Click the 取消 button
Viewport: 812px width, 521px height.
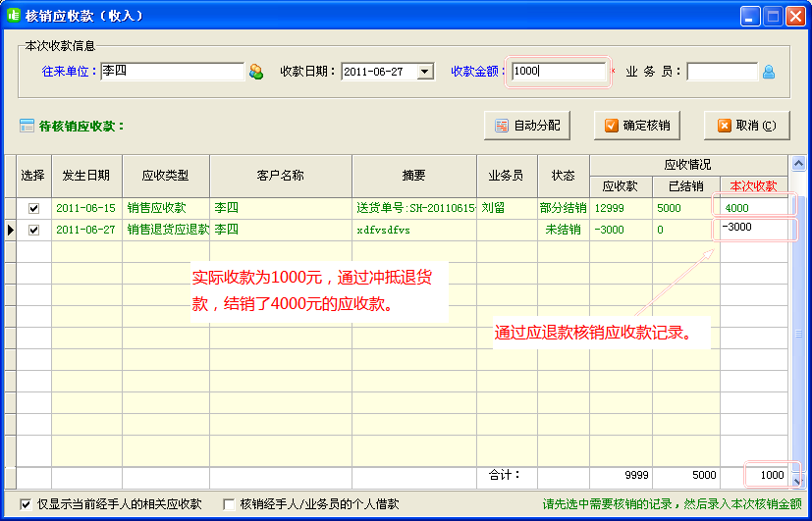tap(746, 126)
